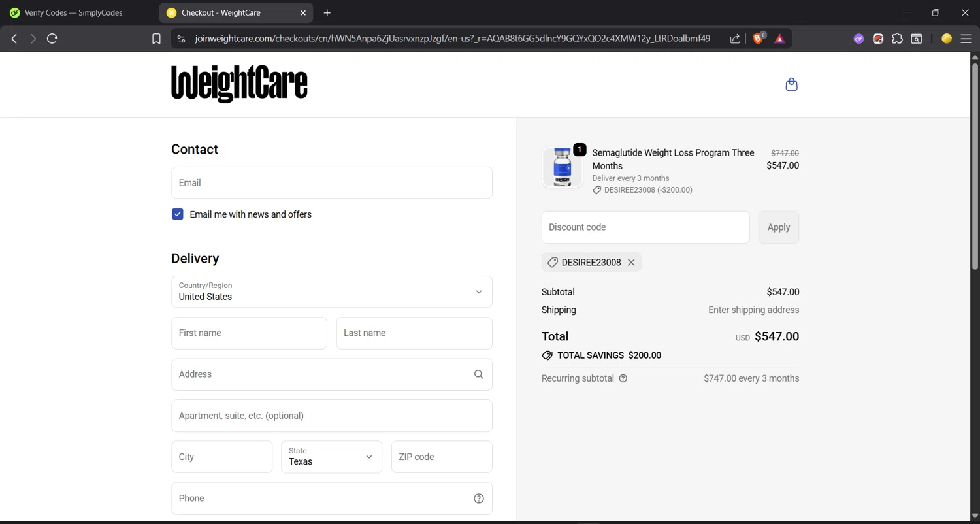Click the City field

click(x=222, y=457)
